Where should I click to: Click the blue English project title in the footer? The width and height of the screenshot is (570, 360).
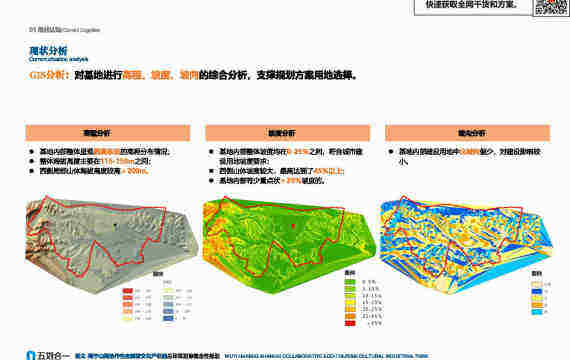click(326, 356)
